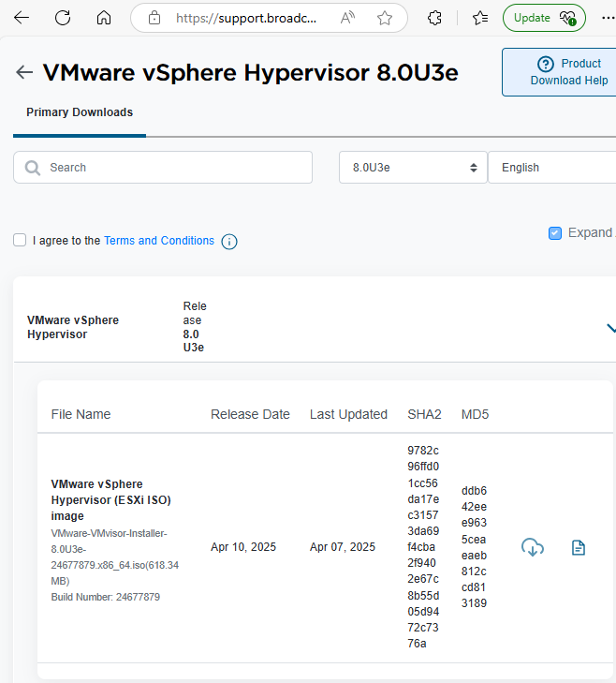
Task: Open the Terms and Conditions link
Action: pyautogui.click(x=159, y=241)
